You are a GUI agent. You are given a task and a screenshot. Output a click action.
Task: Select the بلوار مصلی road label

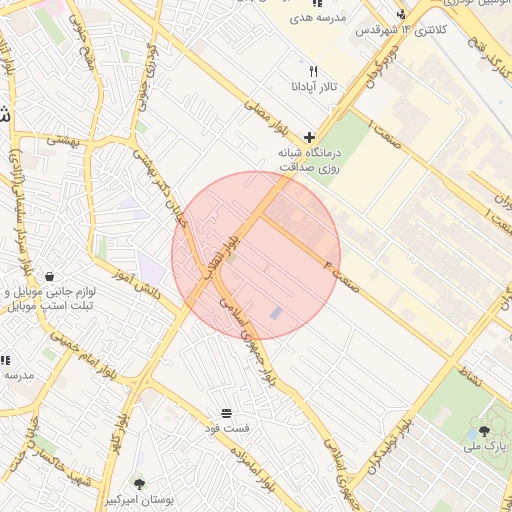click(x=266, y=118)
